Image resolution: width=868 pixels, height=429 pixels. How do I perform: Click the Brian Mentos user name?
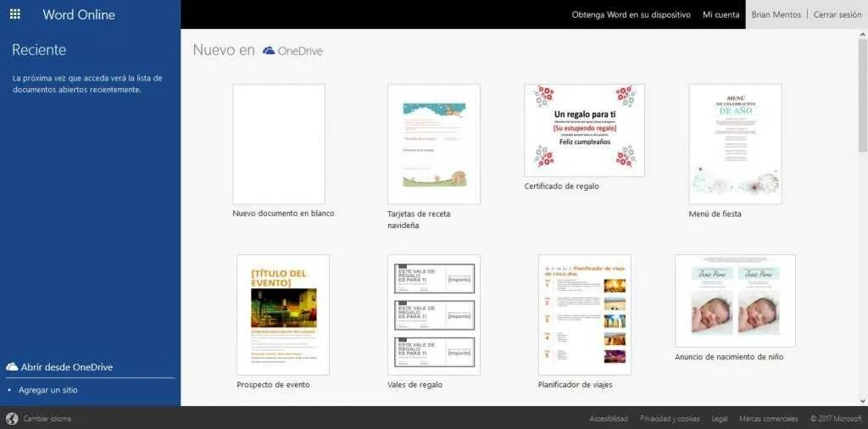pos(776,15)
